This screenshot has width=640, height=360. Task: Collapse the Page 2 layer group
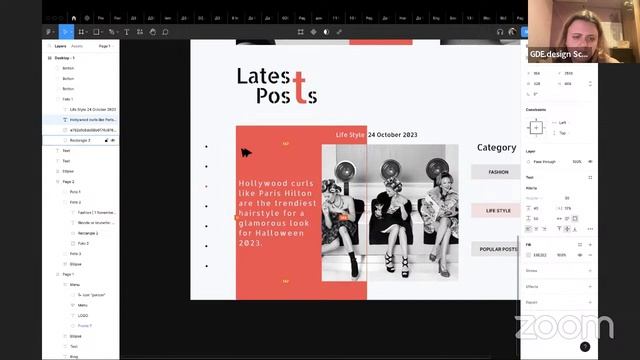pos(58,182)
